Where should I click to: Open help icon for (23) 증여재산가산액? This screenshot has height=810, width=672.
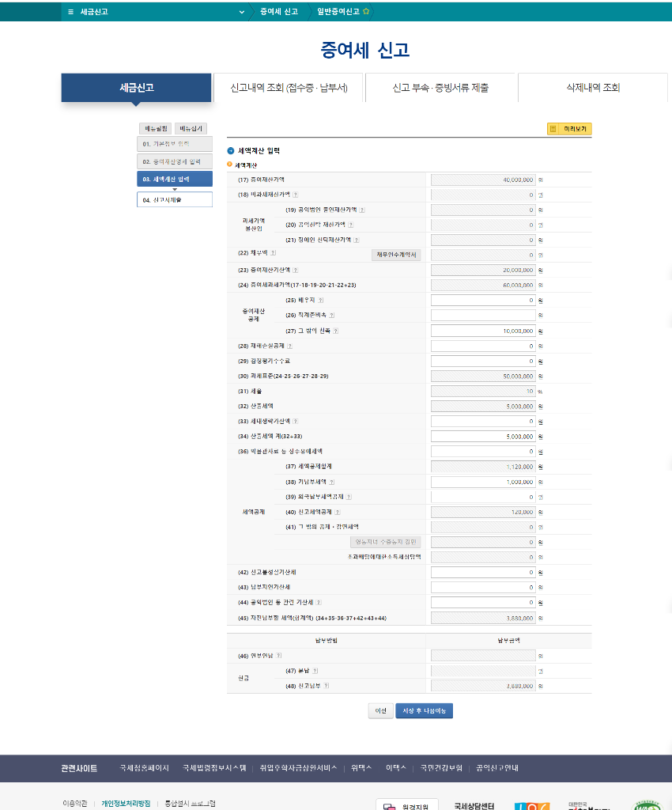pos(296,270)
